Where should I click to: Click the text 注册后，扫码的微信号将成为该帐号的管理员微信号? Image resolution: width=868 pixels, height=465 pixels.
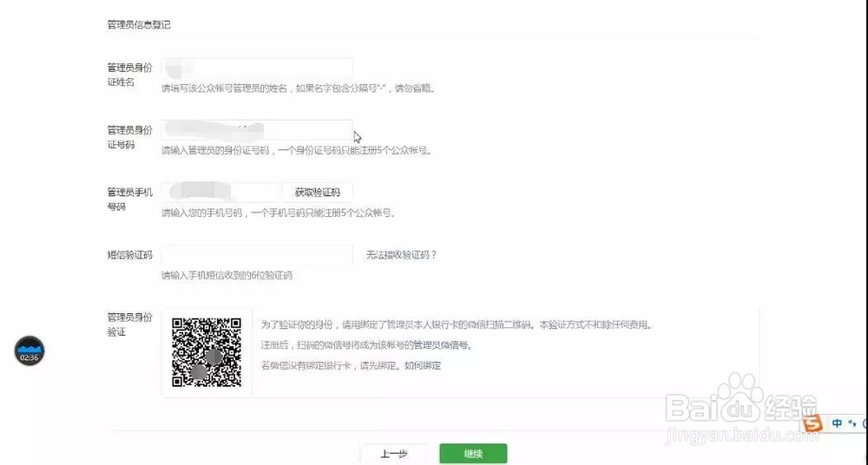pos(366,345)
